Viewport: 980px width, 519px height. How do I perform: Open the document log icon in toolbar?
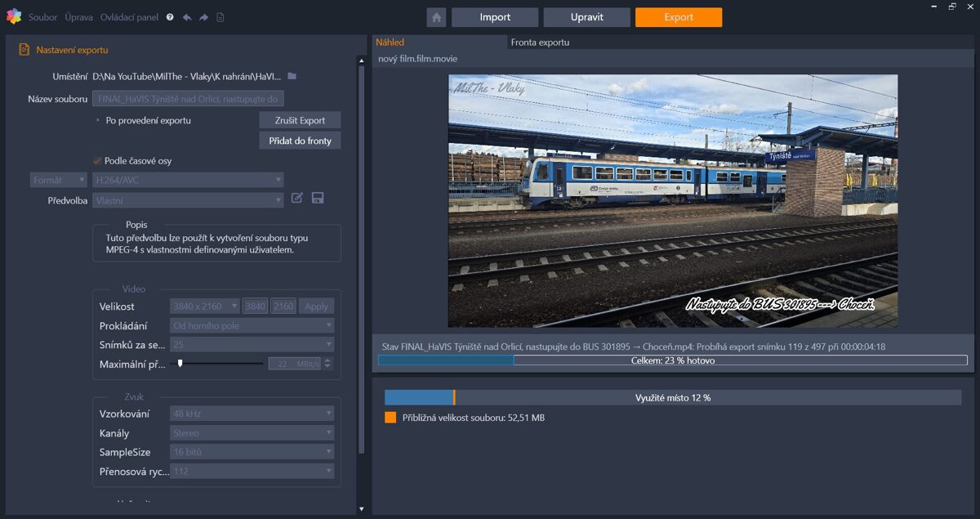[x=220, y=16]
